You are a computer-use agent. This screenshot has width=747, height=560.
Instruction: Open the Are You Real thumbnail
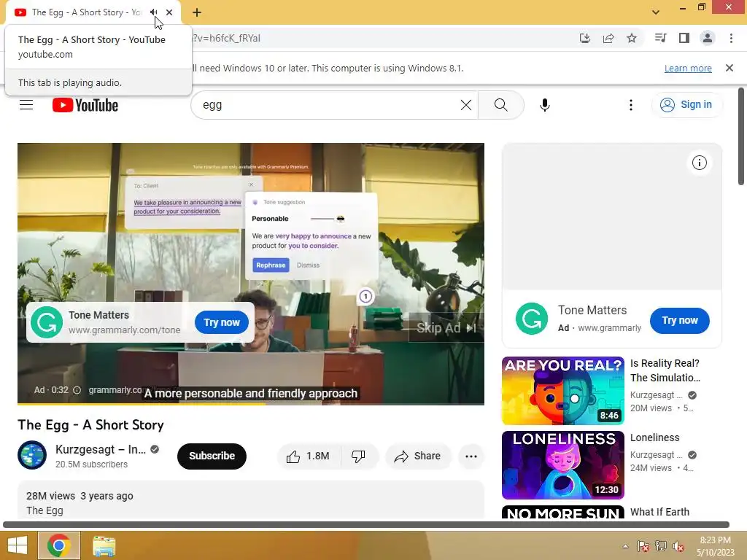click(x=563, y=391)
